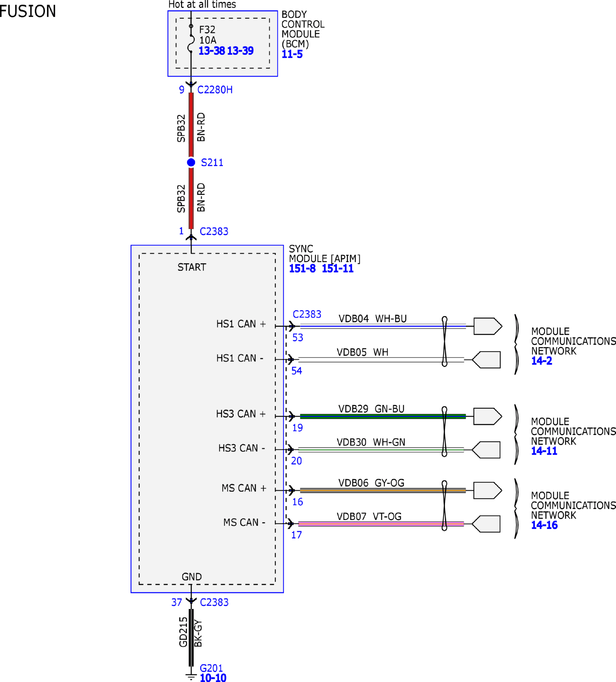Open page reference 13-39 link
This screenshot has height=682, width=616.
[x=240, y=51]
